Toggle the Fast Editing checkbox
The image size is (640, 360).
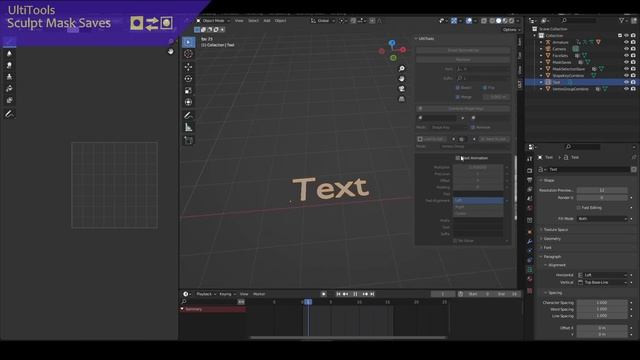tap(579, 208)
